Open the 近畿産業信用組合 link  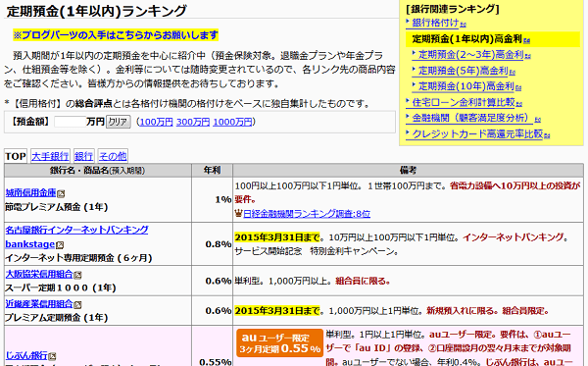pos(39,303)
